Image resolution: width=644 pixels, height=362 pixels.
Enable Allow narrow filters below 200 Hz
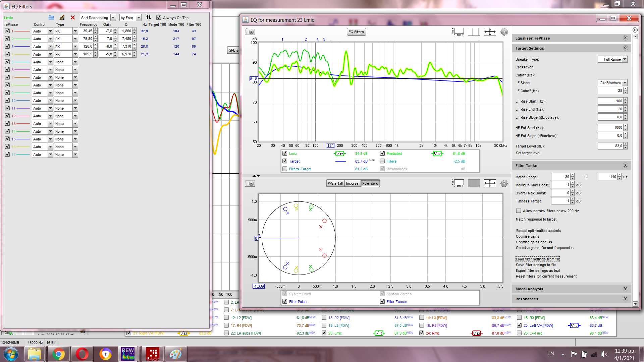point(519,211)
